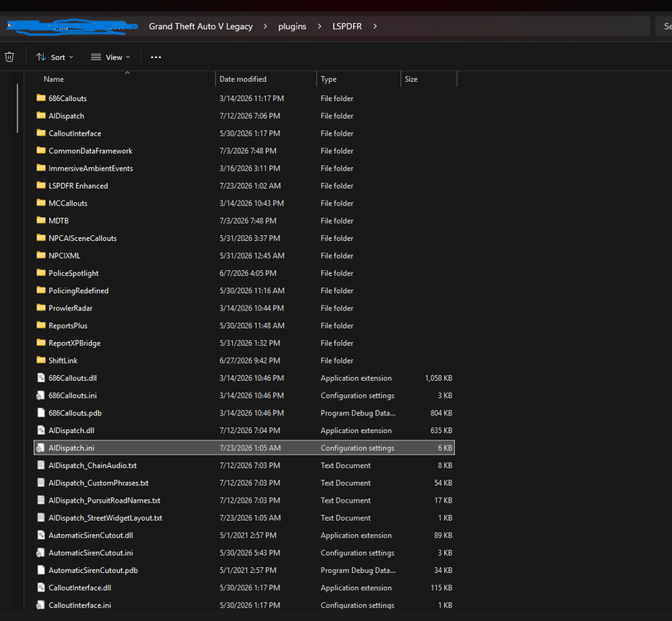The image size is (672, 621).
Task: Expand chevron after plugins breadcrumb
Action: [x=319, y=26]
